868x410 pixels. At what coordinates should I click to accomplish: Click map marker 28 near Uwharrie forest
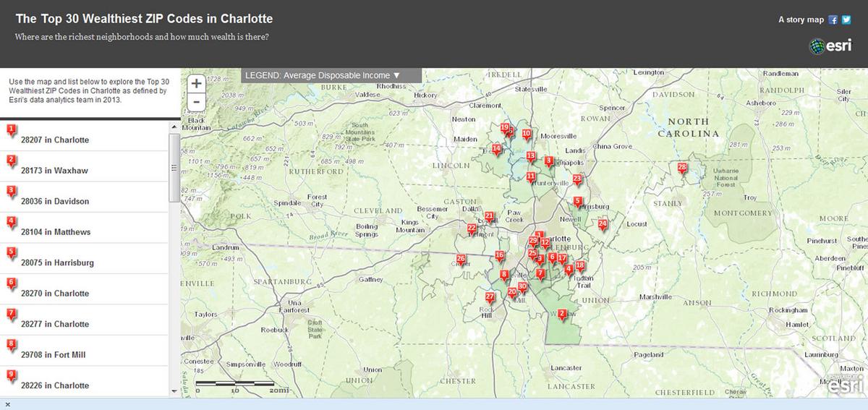683,168
